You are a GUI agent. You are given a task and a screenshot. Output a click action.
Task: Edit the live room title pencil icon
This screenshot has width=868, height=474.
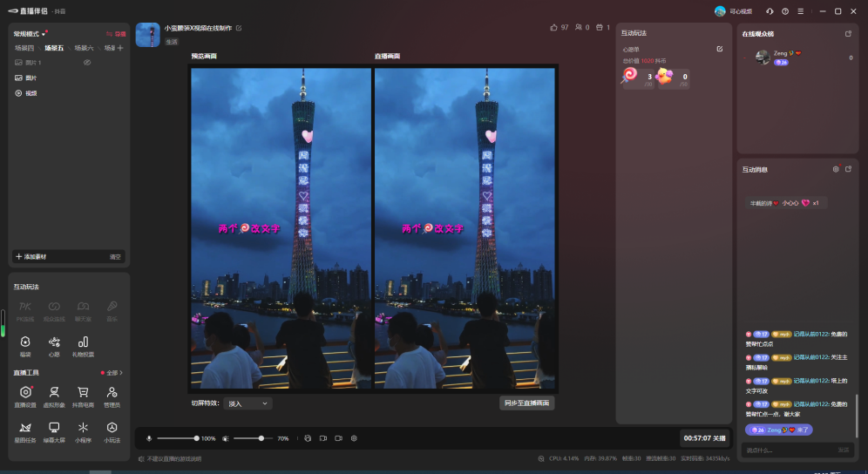click(239, 28)
